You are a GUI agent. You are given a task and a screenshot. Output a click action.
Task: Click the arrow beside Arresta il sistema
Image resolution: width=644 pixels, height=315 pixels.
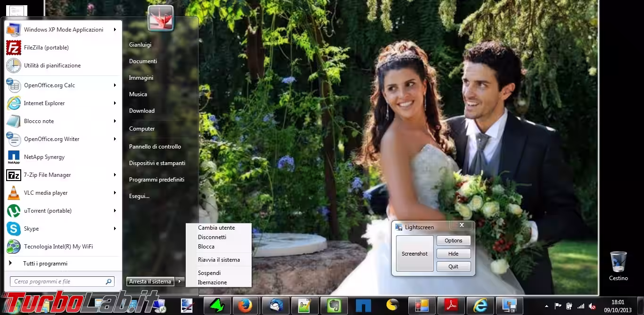point(180,282)
